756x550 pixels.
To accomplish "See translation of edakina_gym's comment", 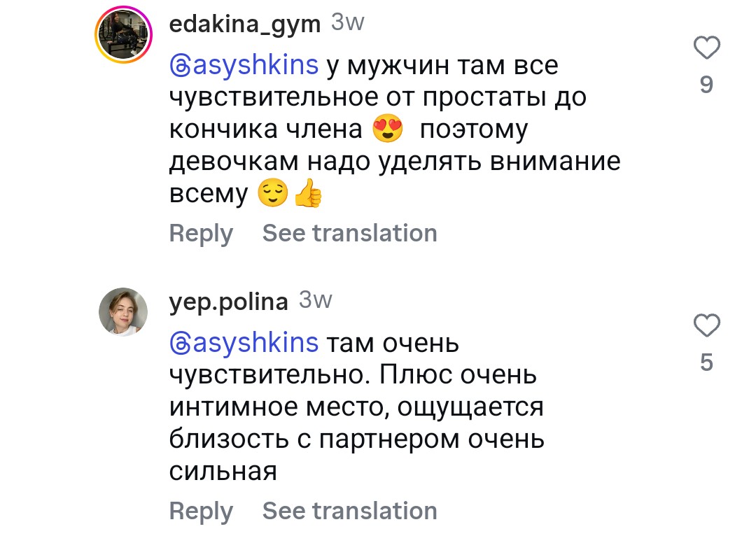I will (349, 233).
